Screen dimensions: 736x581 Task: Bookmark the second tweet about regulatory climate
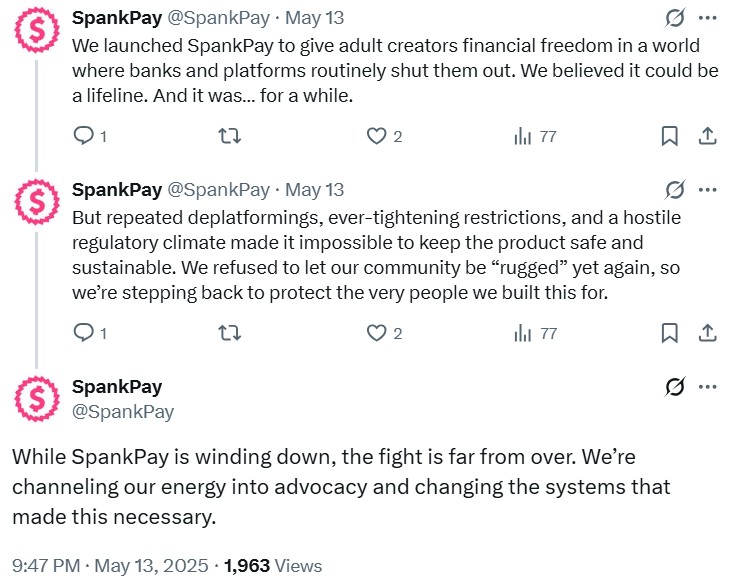click(670, 333)
